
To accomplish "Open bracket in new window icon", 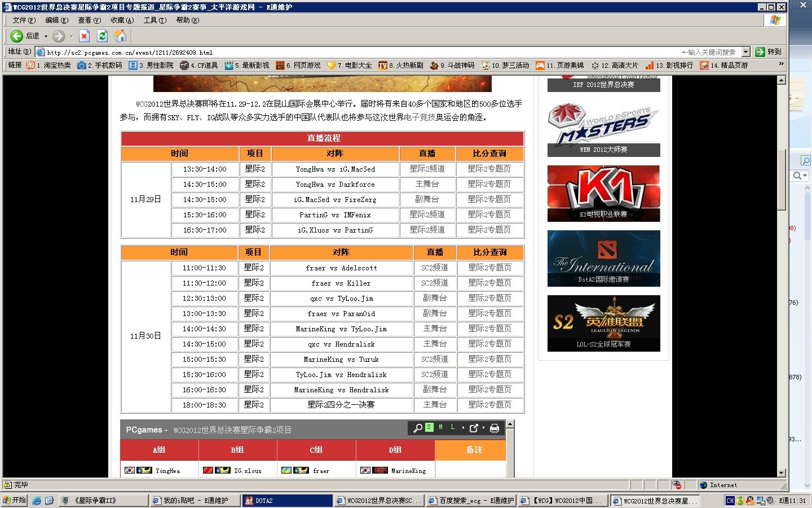I will pyautogui.click(x=474, y=428).
